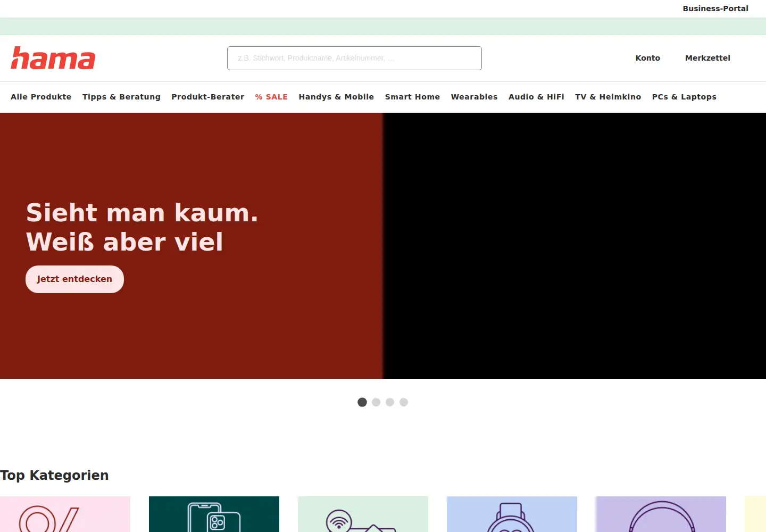766x532 pixels.
Task: Open the smart home wifi tile
Action: pos(363,514)
